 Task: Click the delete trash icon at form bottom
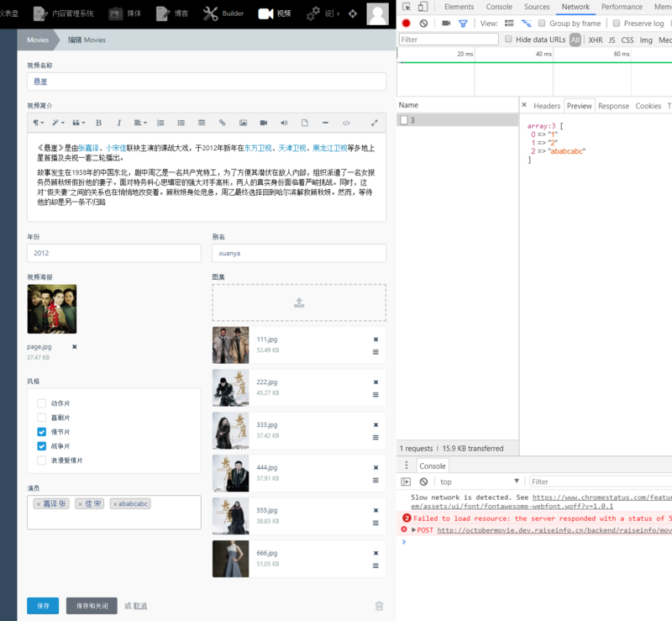click(380, 606)
